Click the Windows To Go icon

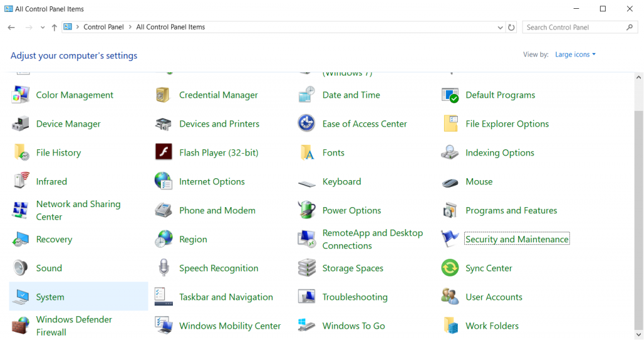tap(306, 325)
